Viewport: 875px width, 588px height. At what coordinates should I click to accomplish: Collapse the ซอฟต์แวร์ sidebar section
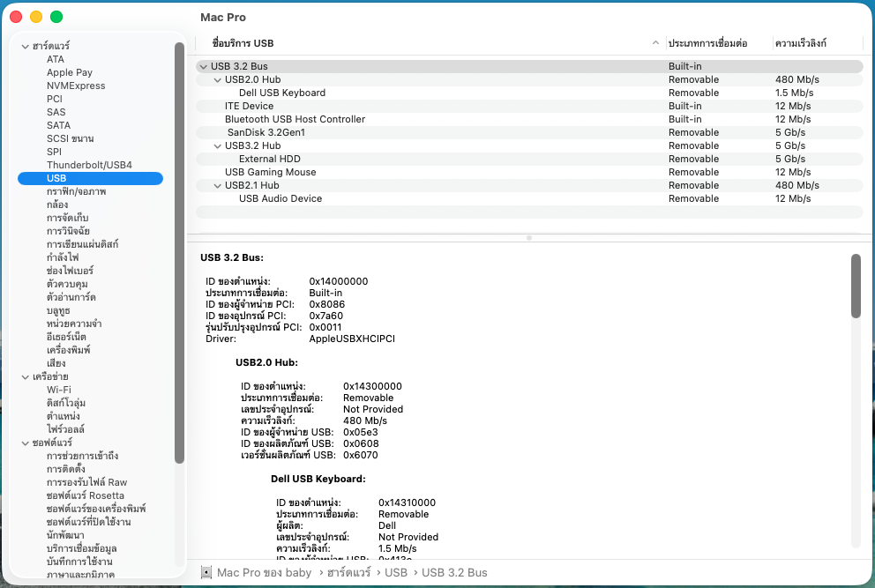[25, 443]
